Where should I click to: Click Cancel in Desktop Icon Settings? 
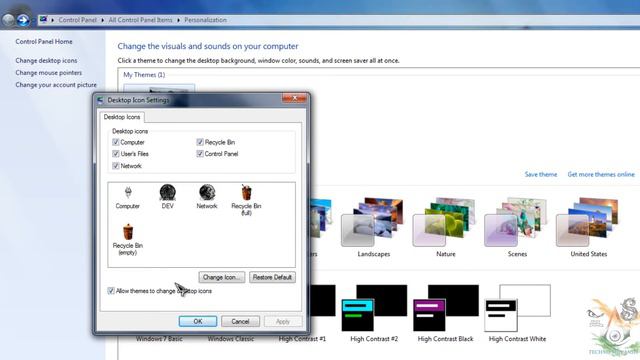point(240,321)
